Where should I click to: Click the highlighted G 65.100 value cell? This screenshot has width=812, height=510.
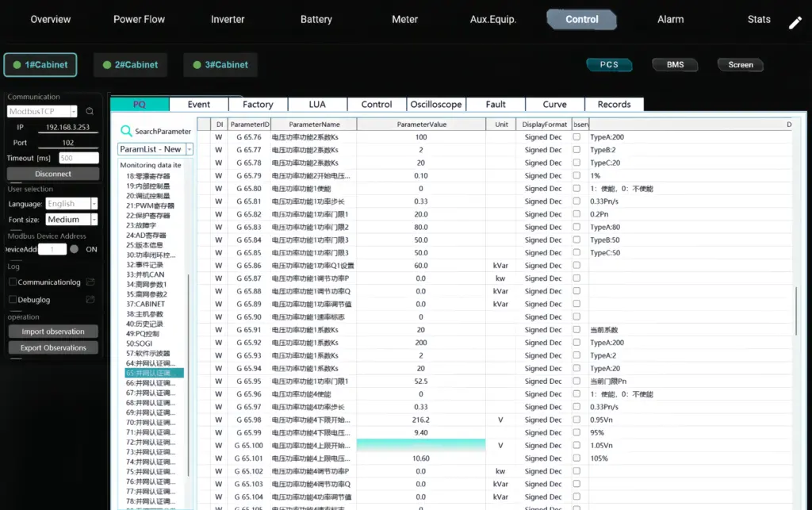[x=420, y=446]
